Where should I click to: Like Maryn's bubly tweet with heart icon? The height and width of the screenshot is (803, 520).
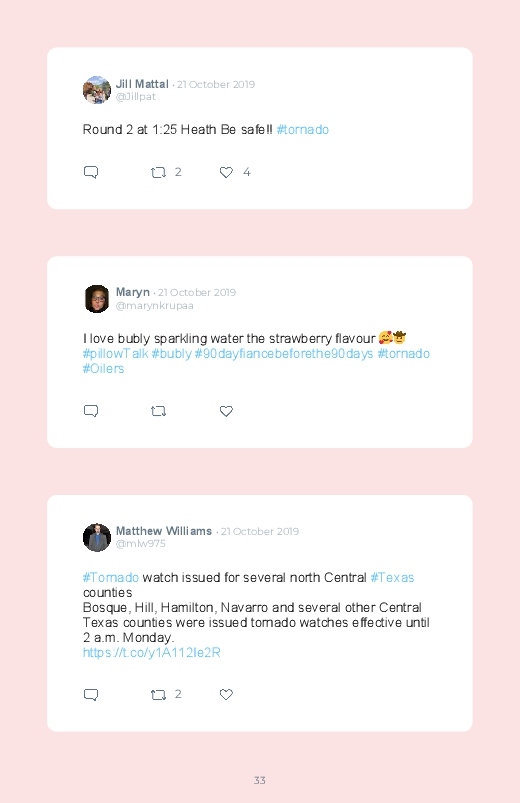(x=226, y=411)
